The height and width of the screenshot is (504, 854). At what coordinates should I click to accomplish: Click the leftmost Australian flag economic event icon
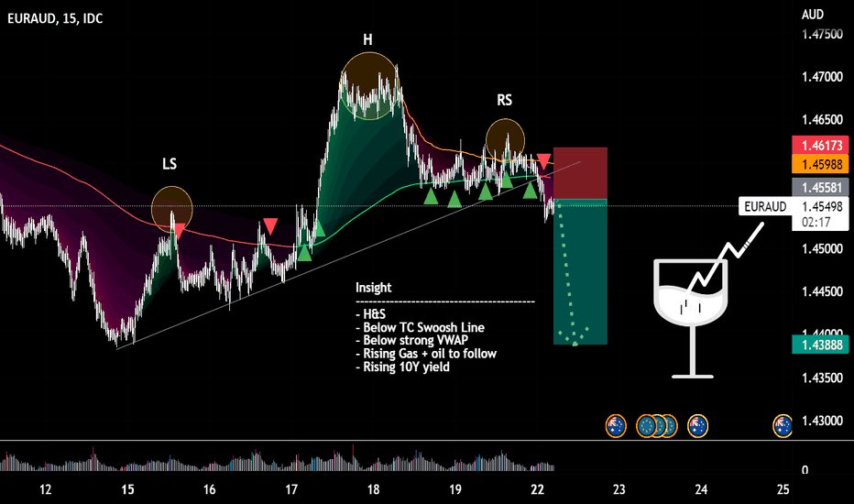[616, 426]
